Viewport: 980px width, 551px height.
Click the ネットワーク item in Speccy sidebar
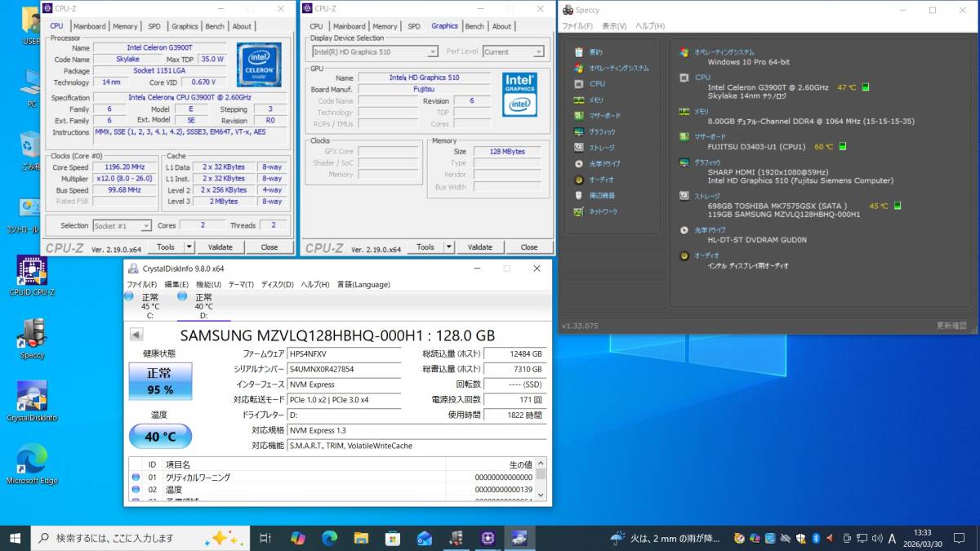point(603,211)
